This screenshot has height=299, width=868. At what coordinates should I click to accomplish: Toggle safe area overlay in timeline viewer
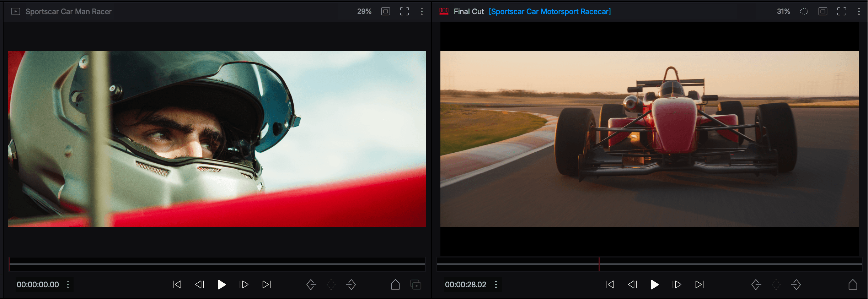click(x=823, y=11)
